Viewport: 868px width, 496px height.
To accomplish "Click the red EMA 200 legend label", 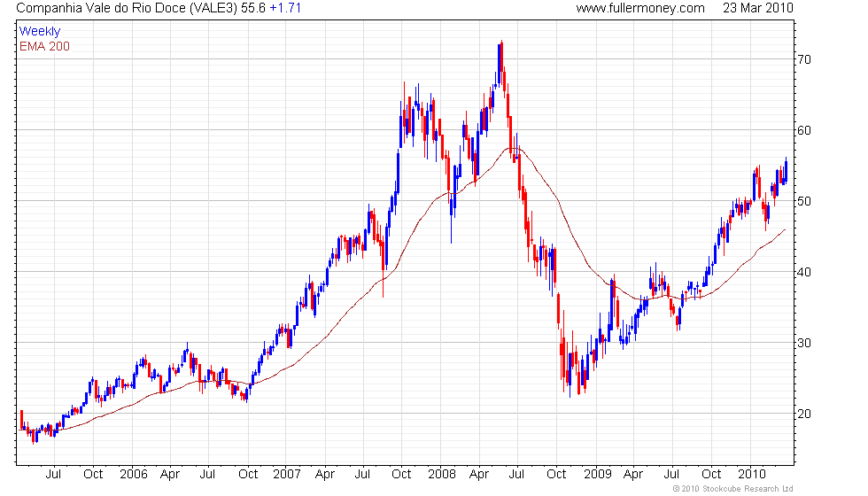I will coord(44,46).
